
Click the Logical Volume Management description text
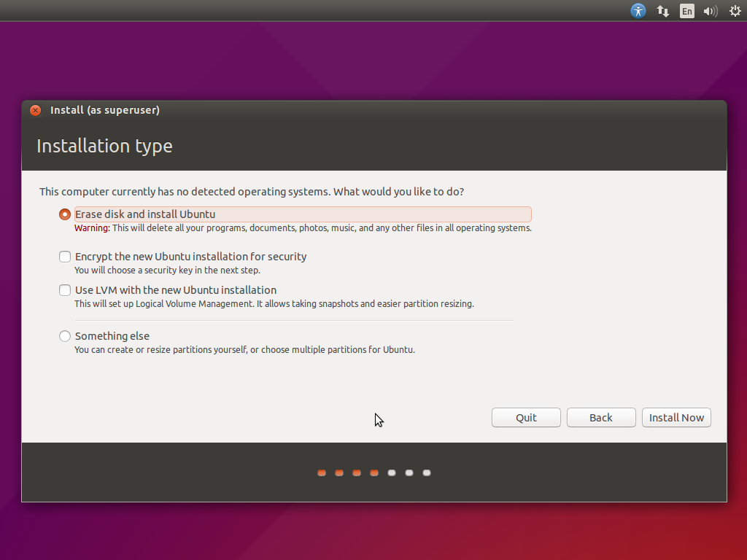(274, 304)
